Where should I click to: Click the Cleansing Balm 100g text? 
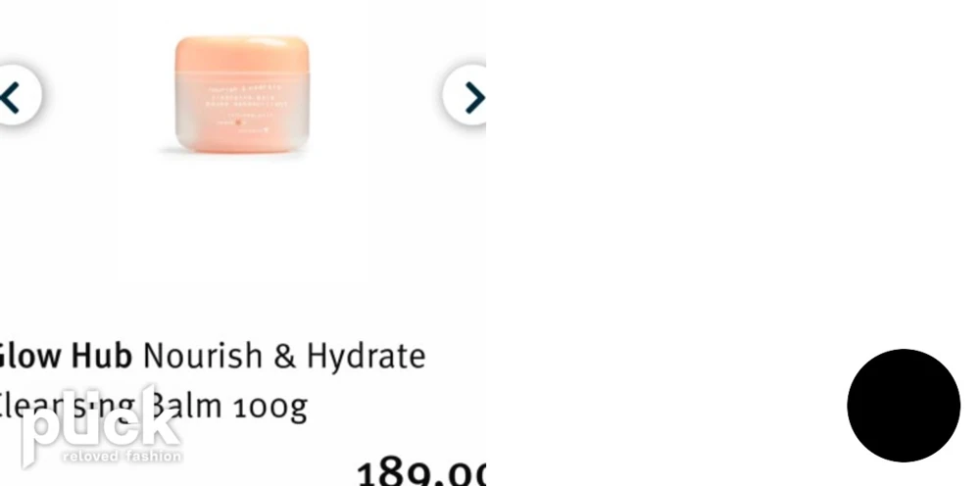[153, 406]
